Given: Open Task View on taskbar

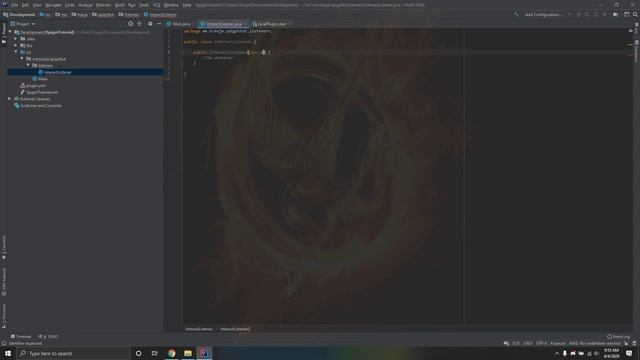Looking at the screenshot, I should click(x=155, y=353).
